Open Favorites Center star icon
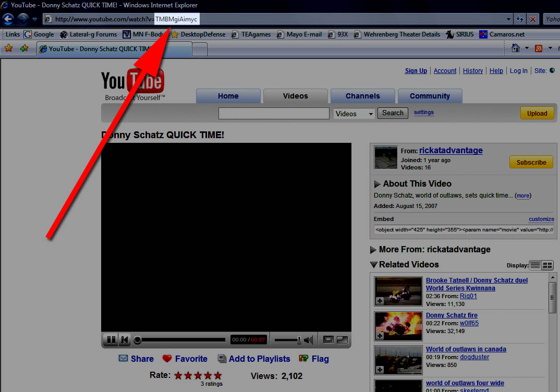Image resolution: width=560 pixels, height=392 pixels. click(8, 48)
